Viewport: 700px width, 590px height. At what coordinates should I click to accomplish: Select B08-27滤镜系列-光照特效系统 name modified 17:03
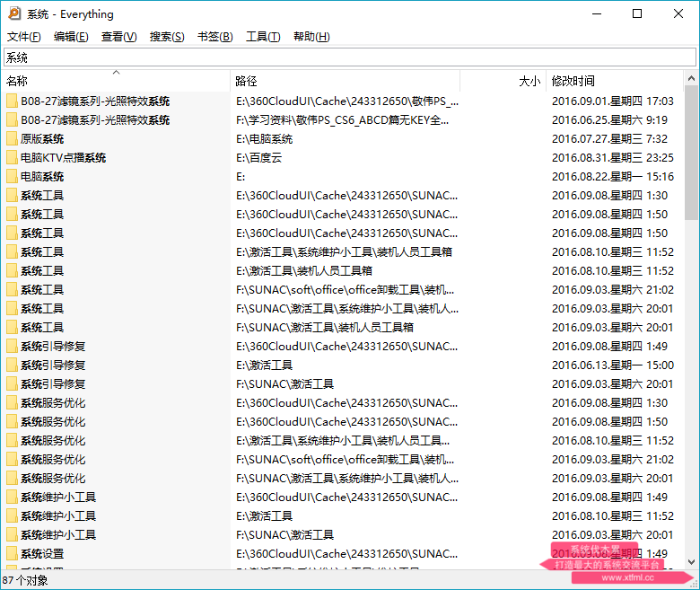pyautogui.click(x=95, y=101)
